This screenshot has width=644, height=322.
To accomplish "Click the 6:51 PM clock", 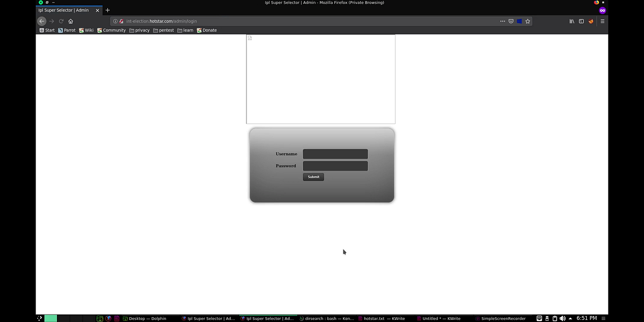I will (587, 318).
